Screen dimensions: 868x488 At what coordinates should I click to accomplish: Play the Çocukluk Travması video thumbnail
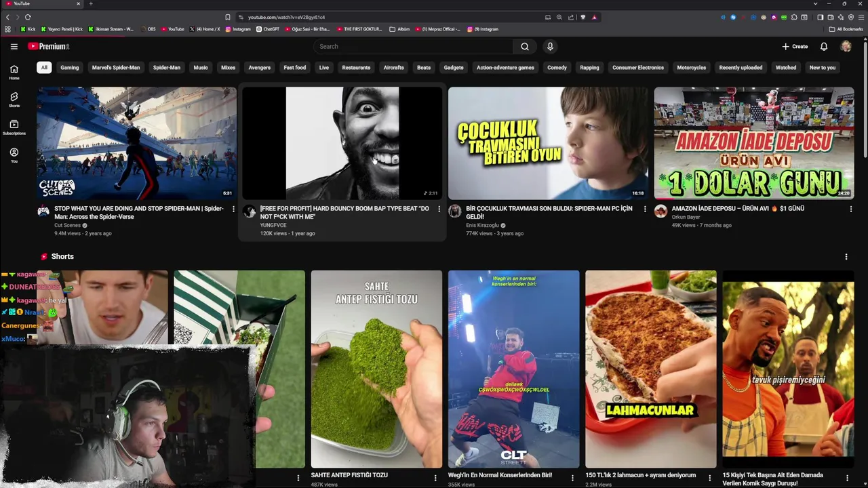pos(548,143)
